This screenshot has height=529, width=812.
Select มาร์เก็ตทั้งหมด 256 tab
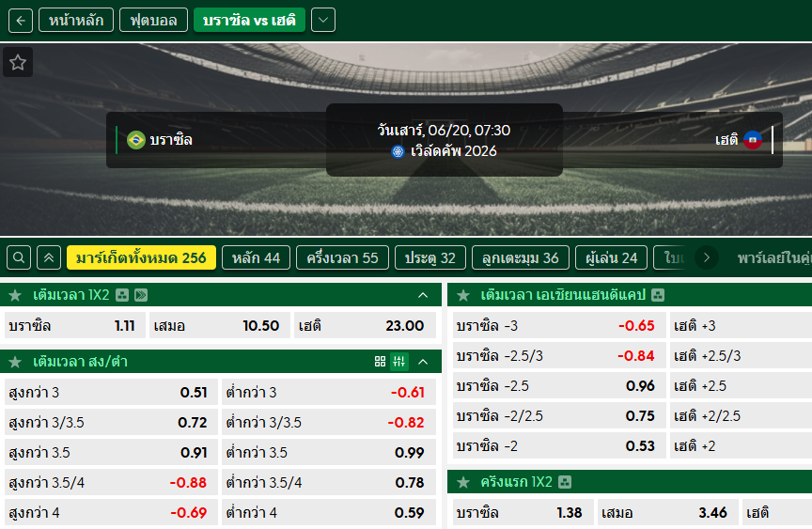(x=141, y=257)
